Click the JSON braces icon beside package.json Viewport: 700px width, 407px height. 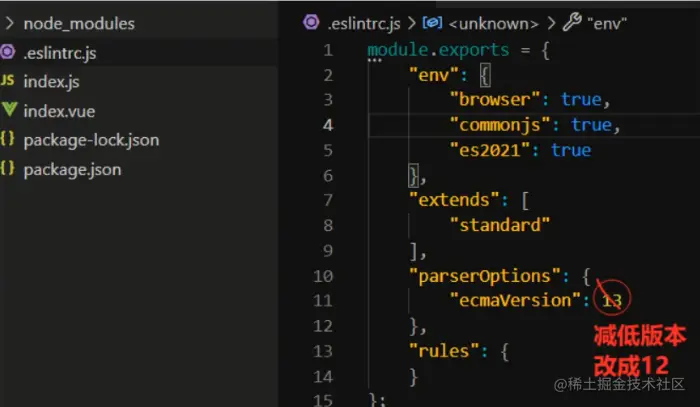(7, 168)
